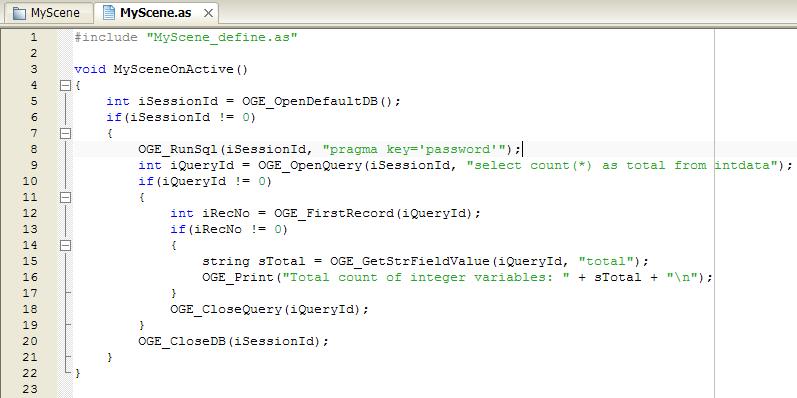Close the MyScene.as tab
This screenshot has width=797, height=398.
(x=208, y=13)
